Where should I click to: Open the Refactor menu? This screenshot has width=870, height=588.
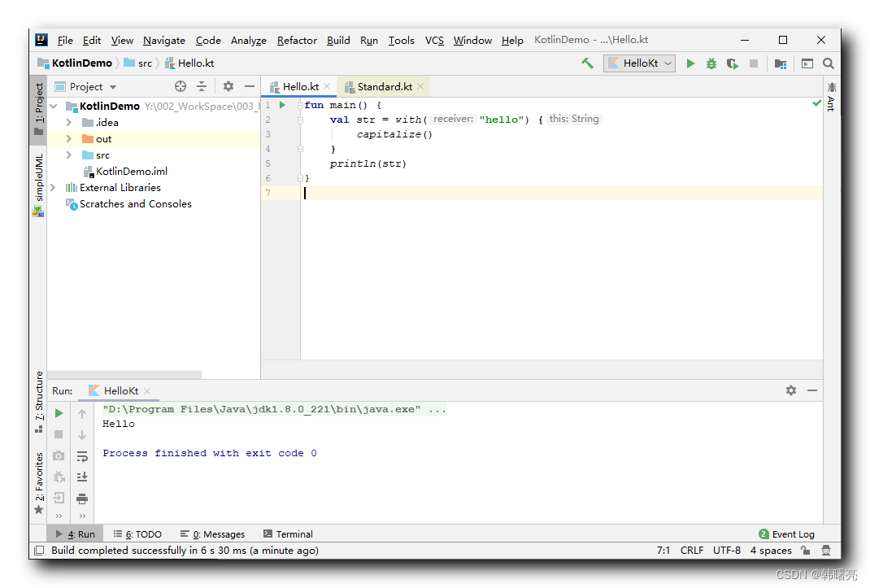click(297, 40)
